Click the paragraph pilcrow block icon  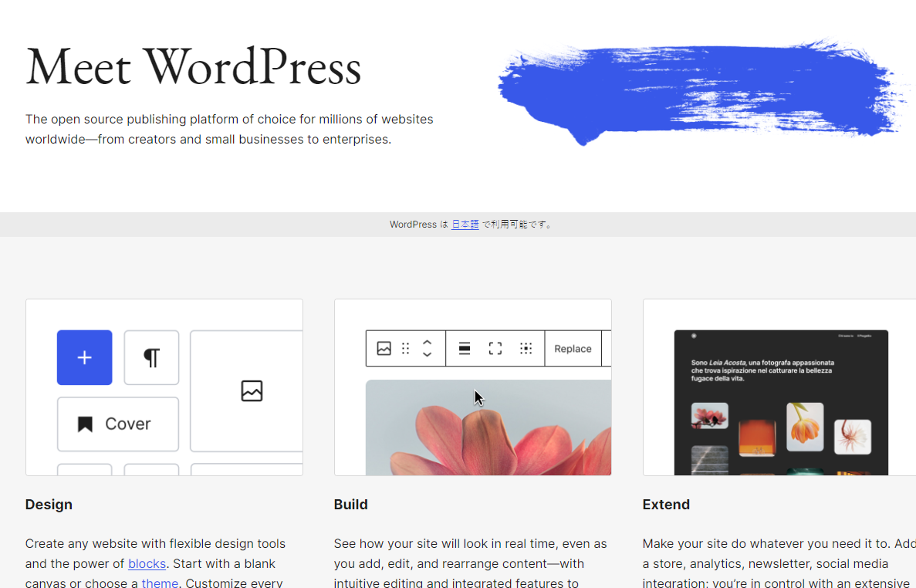[151, 357]
